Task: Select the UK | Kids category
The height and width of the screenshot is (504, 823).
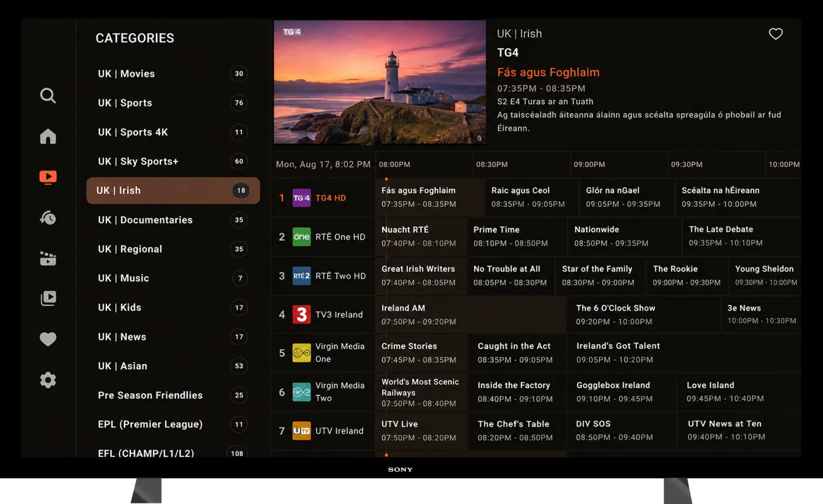Action: click(173, 307)
